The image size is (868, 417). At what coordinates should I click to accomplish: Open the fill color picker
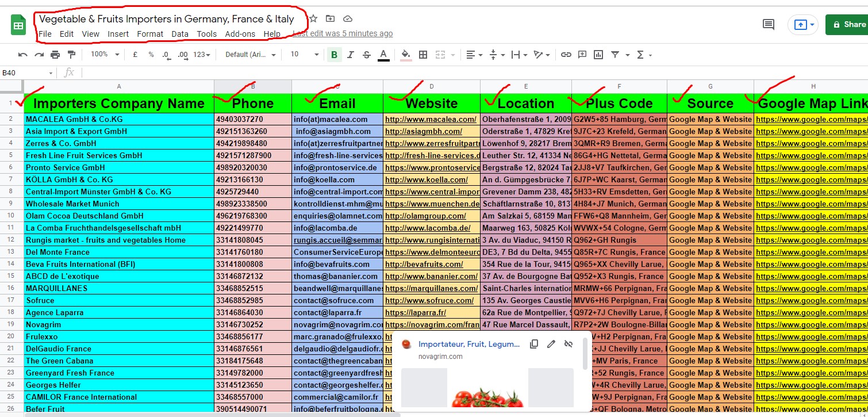406,55
